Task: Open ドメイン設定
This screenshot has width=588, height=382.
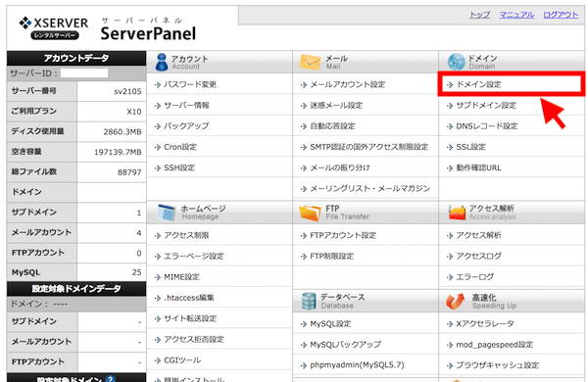Action: (478, 84)
